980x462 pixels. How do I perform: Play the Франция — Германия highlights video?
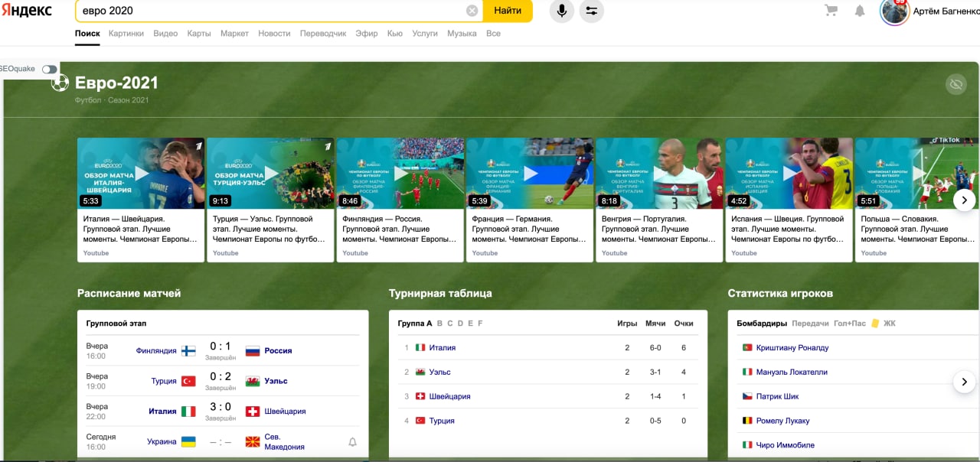click(x=530, y=174)
